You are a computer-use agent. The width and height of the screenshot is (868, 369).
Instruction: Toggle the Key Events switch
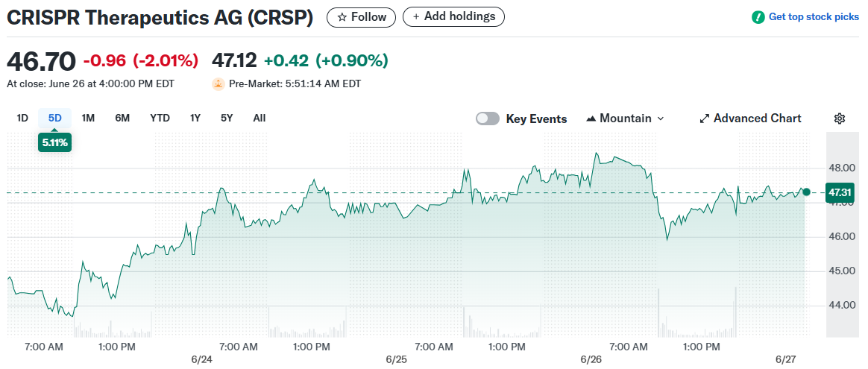pyautogui.click(x=488, y=119)
